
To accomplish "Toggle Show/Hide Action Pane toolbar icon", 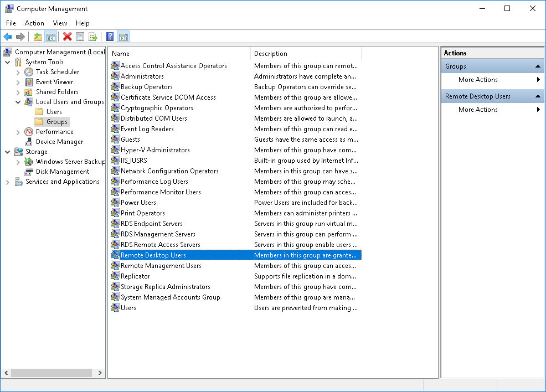I will point(123,37).
